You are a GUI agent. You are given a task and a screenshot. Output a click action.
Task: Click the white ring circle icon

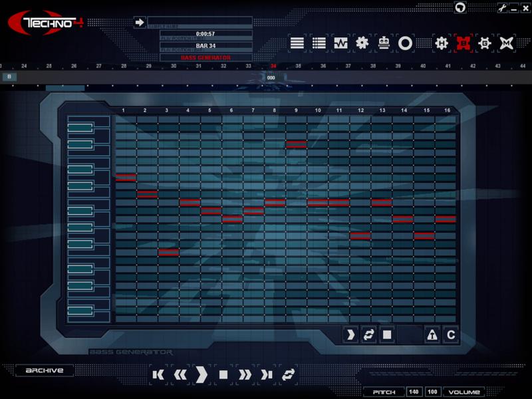tap(405, 43)
